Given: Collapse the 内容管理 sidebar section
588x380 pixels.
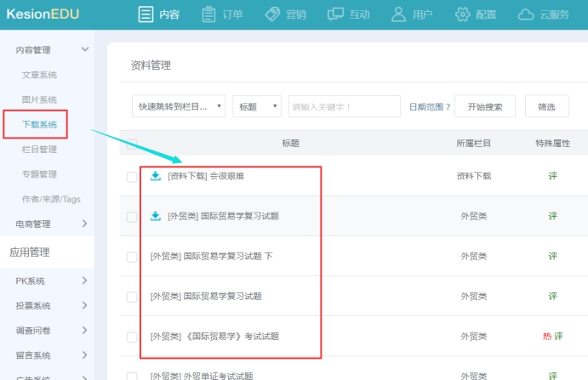Looking at the screenshot, I should (x=85, y=49).
